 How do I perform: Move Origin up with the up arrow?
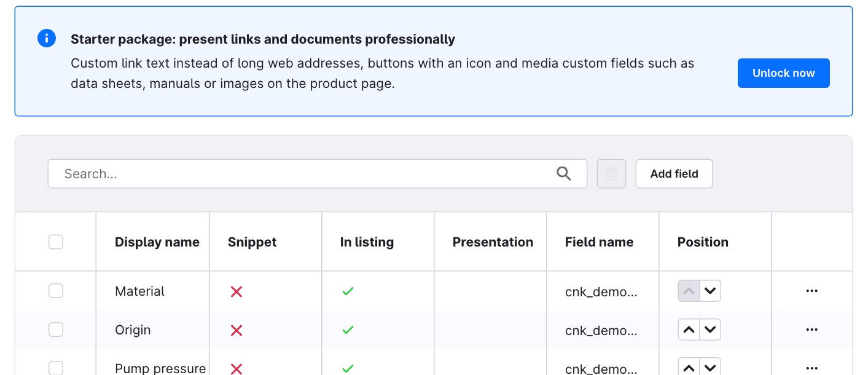click(689, 330)
